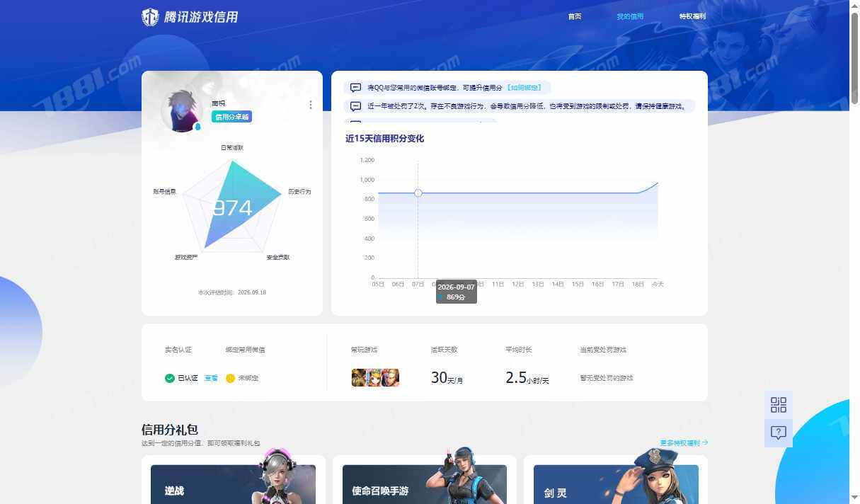Click the 未绑定 status text

(248, 378)
